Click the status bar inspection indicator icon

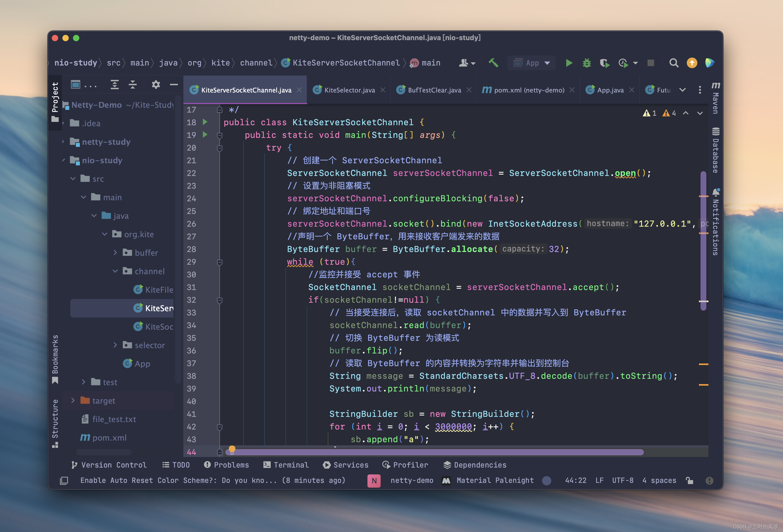tap(709, 480)
